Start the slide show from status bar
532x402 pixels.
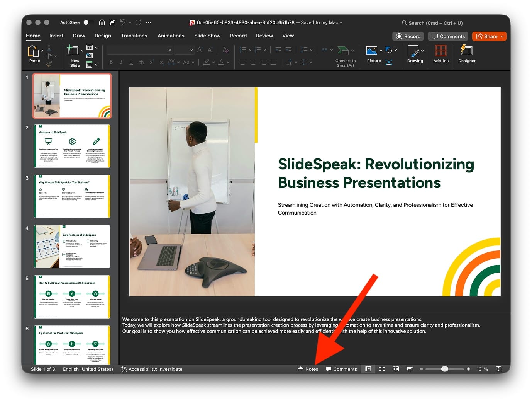coord(410,369)
